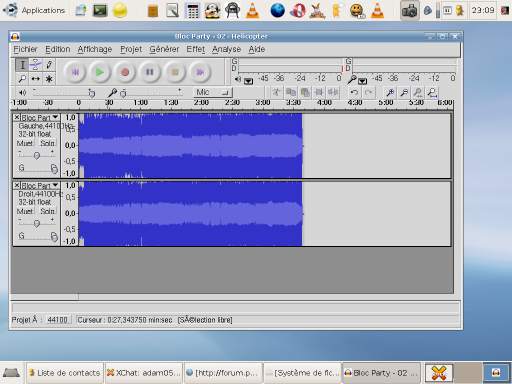This screenshot has width=512, height=384.
Task: Open the Droit track name dropdown menu
Action: [40, 185]
